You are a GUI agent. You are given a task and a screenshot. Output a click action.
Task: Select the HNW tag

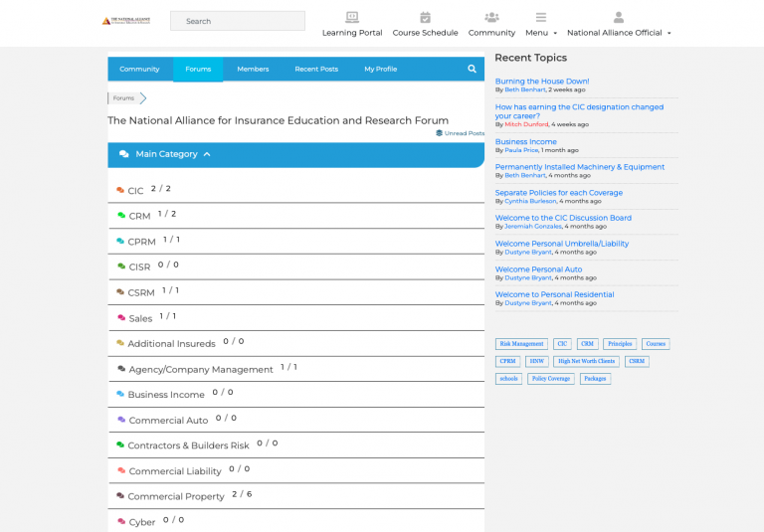pyautogui.click(x=537, y=362)
